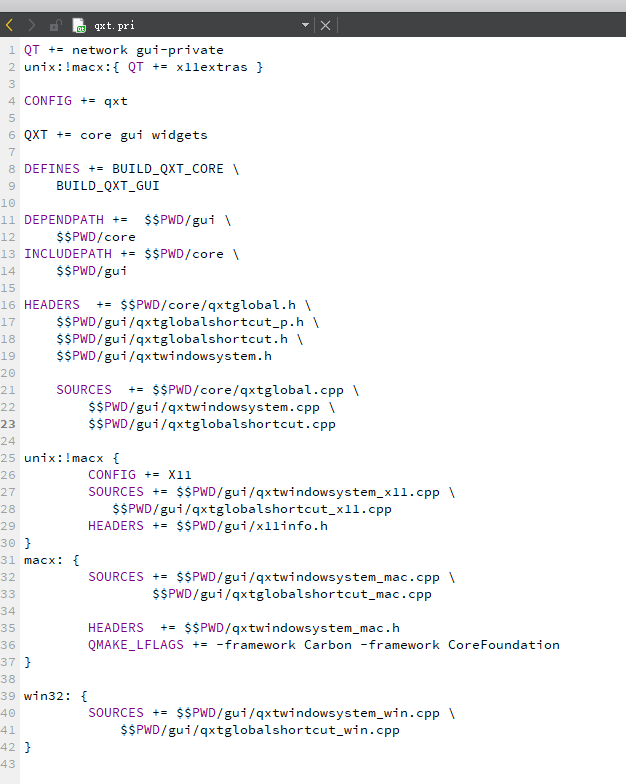Click line number 23 in the gutter
The image size is (626, 784).
(x=8, y=424)
